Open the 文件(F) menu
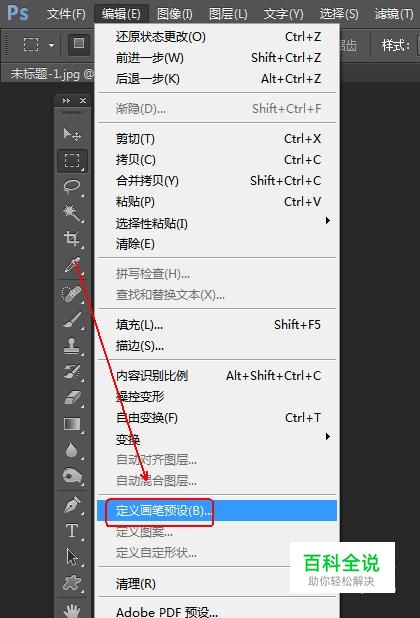This screenshot has height=618, width=420. 66,14
